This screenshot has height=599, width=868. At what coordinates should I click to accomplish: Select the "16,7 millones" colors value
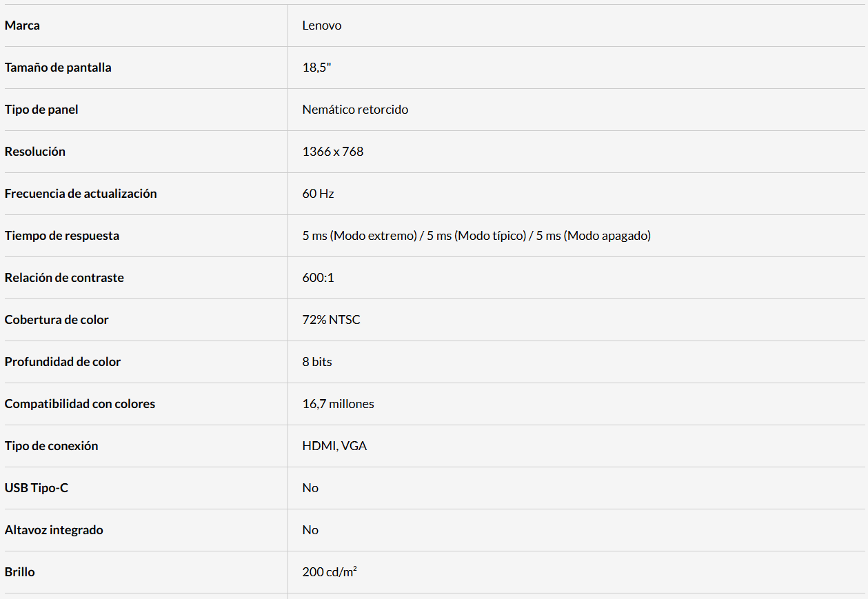[x=338, y=404]
